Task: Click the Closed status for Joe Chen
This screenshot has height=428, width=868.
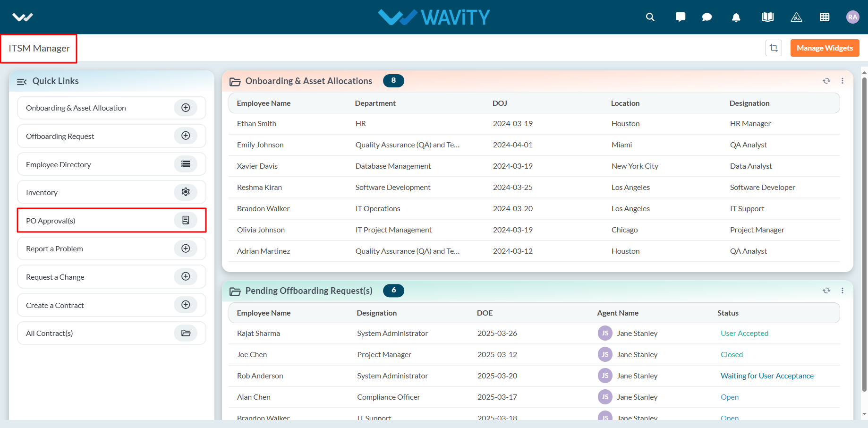Action: tap(732, 354)
